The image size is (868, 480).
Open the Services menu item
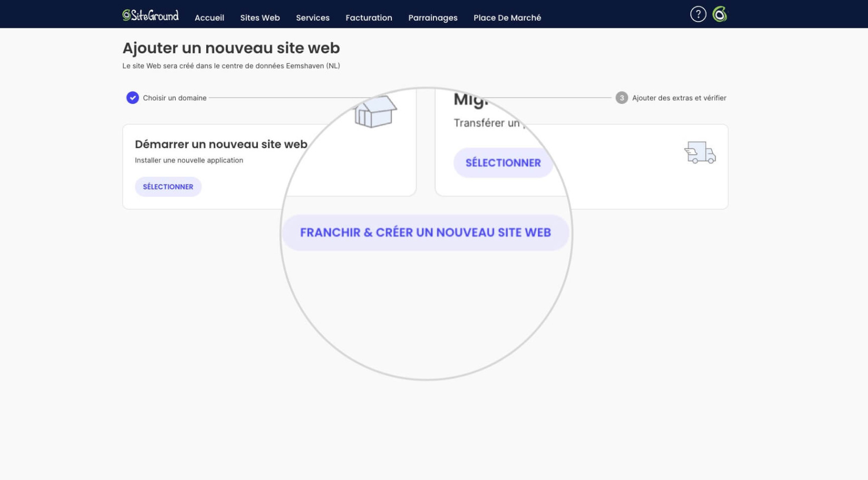click(x=313, y=17)
